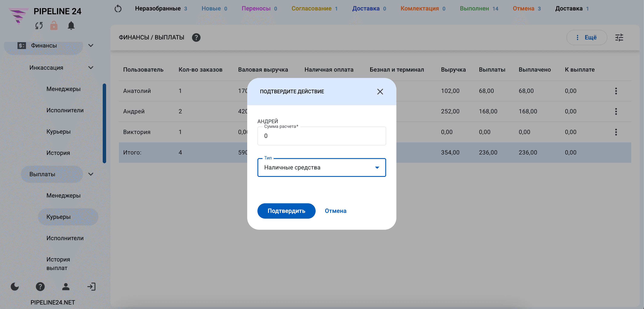
Task: Click the notifications bell icon
Action: pos(71,26)
